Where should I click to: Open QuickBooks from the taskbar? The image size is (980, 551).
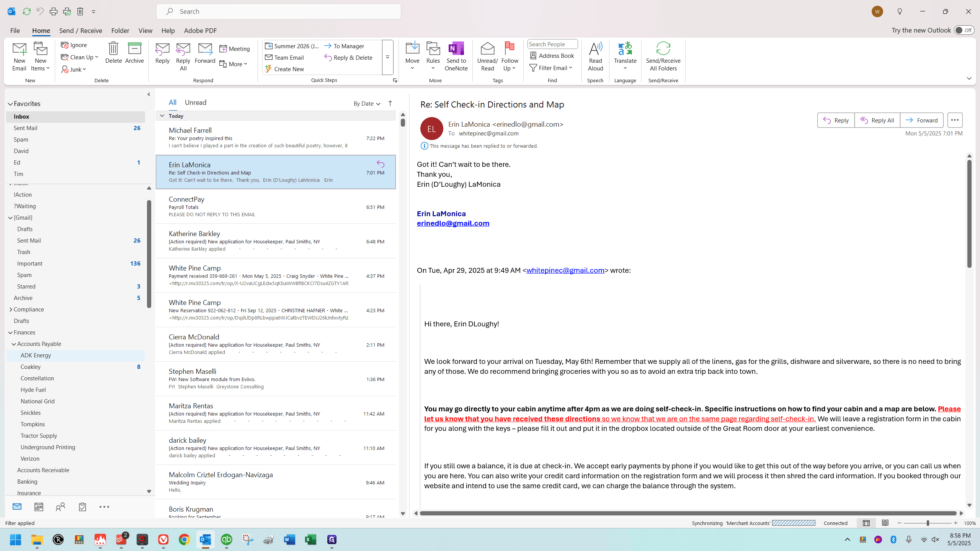[226, 540]
